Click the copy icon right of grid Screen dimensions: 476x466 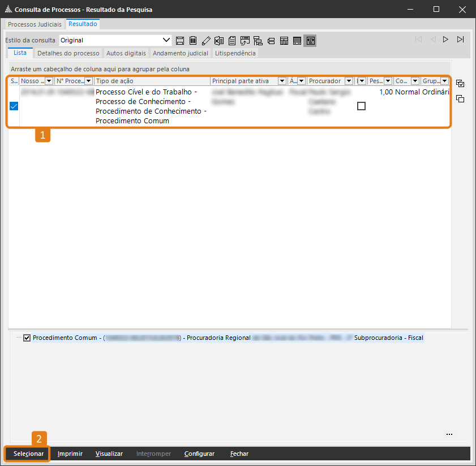click(460, 99)
